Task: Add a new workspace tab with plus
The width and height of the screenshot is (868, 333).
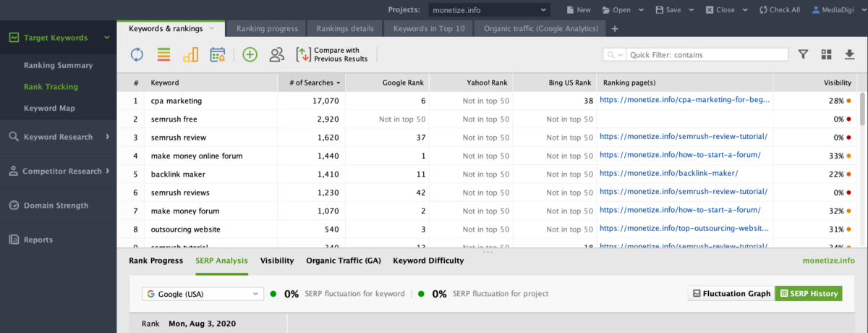Action: pos(615,29)
